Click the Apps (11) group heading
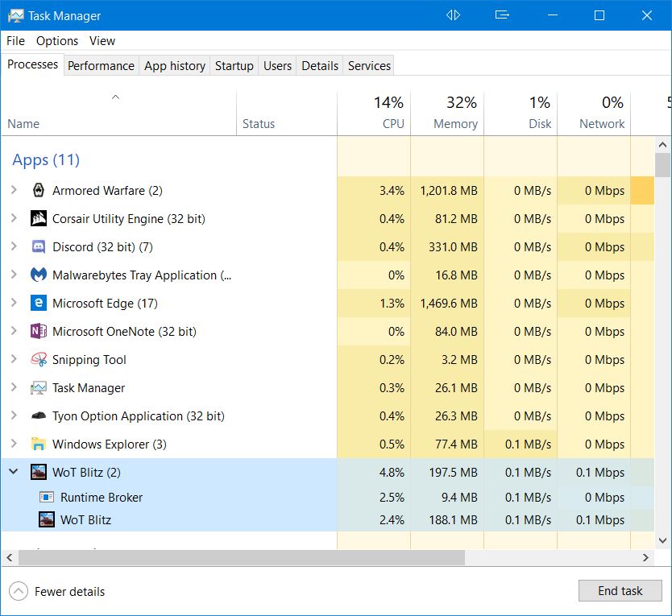Viewport: 672px width, 616px height. pos(46,159)
